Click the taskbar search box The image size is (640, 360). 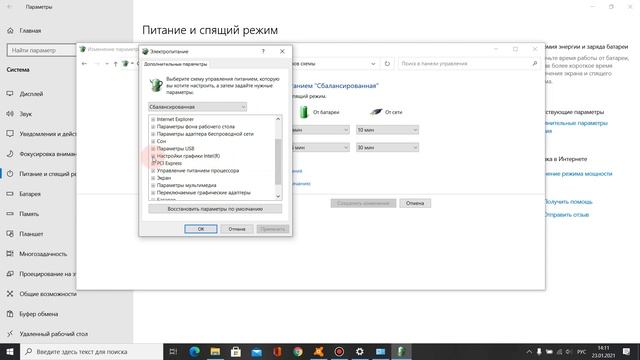(x=91, y=351)
